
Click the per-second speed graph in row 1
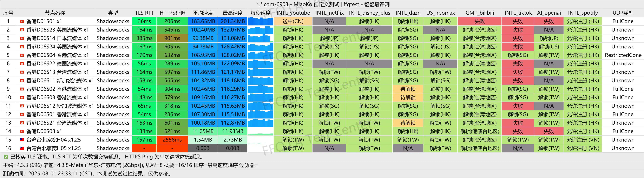261,21
